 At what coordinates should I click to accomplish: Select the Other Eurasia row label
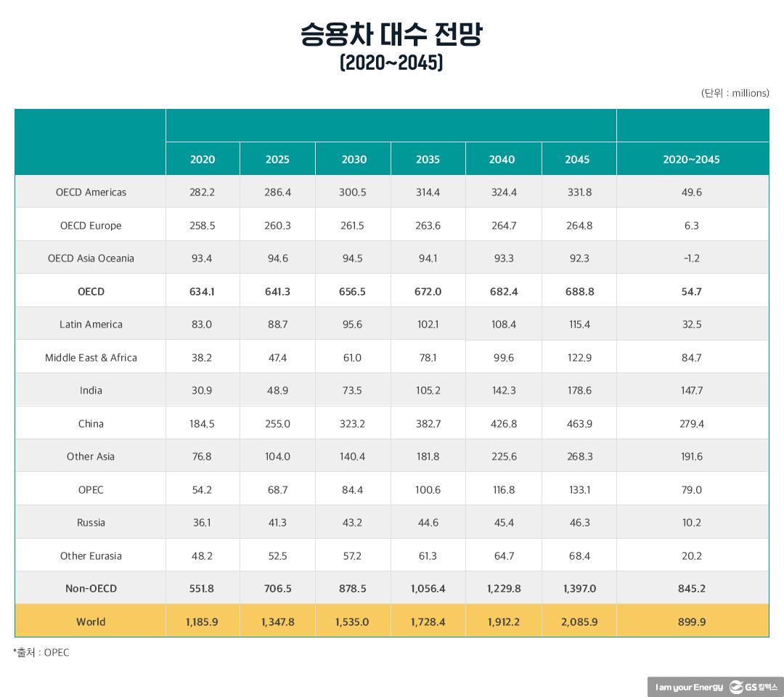click(x=91, y=555)
